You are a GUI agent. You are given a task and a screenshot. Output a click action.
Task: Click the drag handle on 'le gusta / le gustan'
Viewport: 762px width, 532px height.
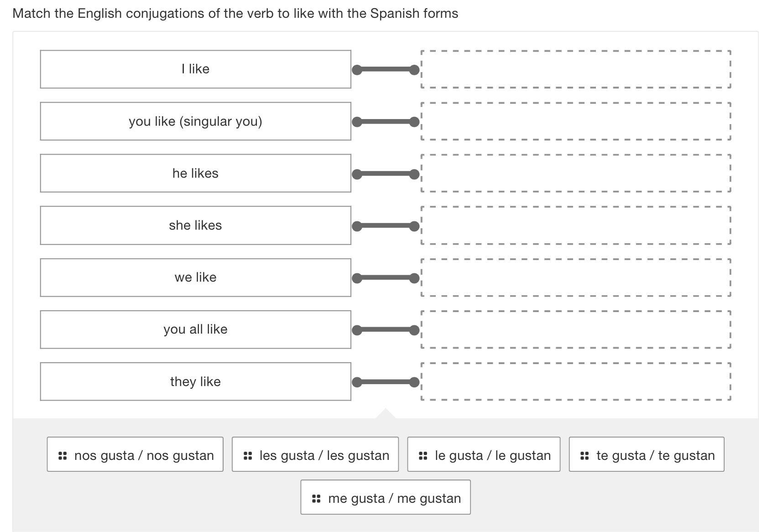tap(423, 454)
